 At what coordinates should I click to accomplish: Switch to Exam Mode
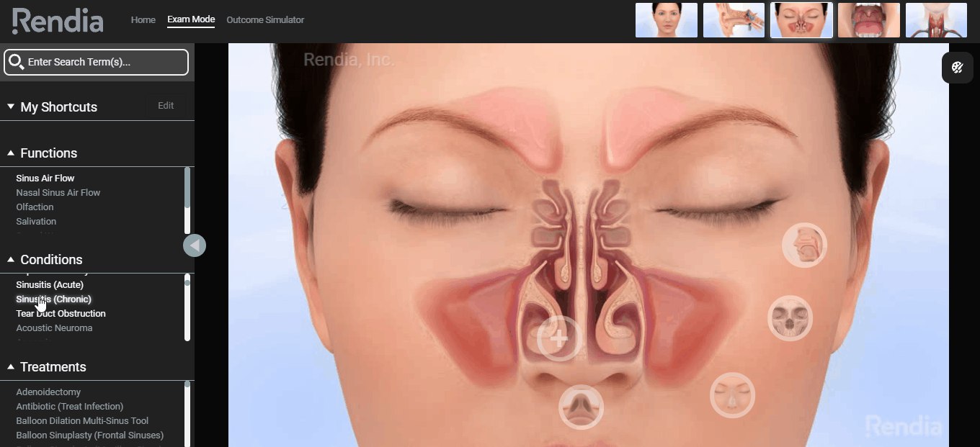coord(190,19)
